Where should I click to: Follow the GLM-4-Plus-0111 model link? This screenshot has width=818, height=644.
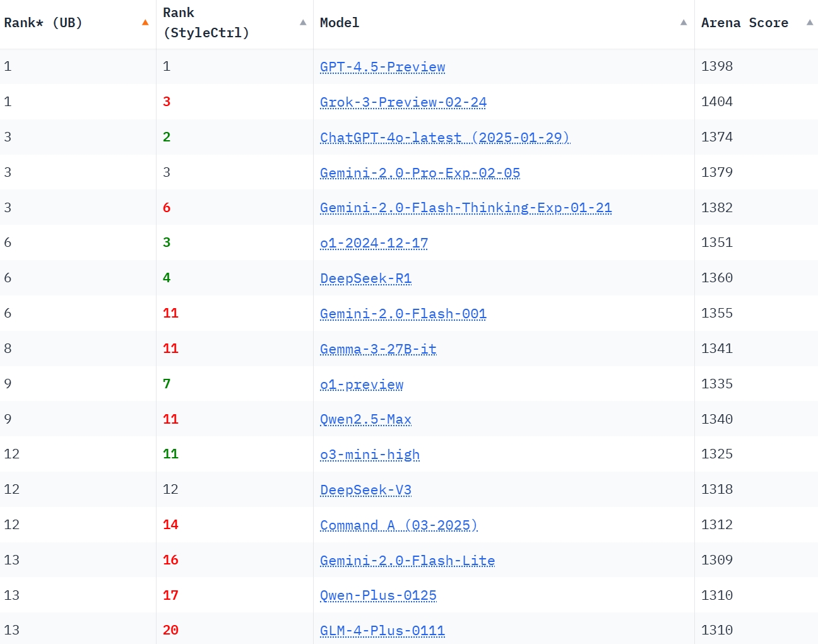(382, 631)
